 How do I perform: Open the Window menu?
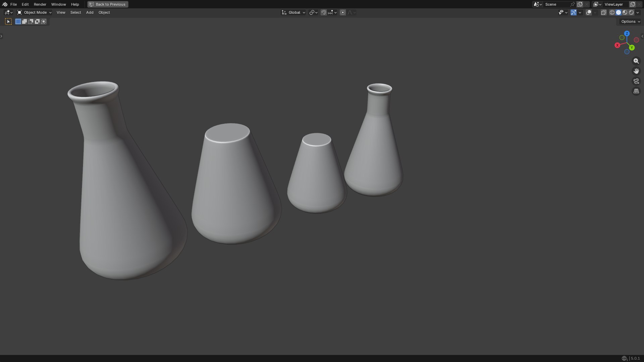(58, 4)
